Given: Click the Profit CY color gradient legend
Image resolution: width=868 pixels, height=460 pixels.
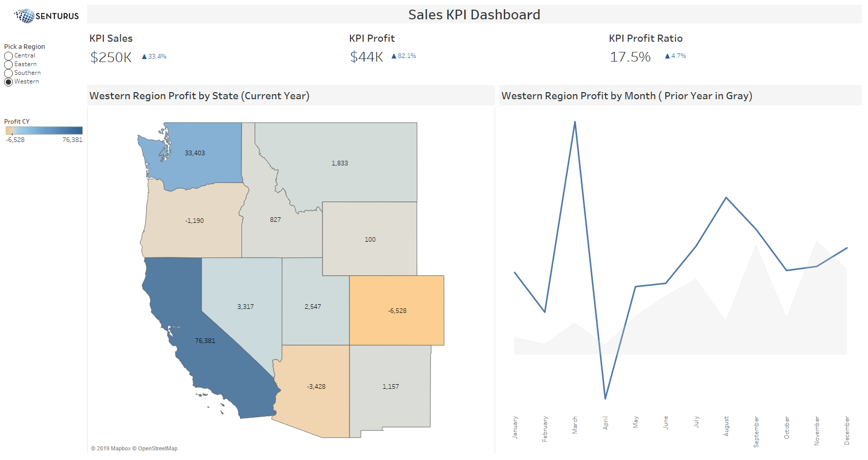Looking at the screenshot, I should click(x=43, y=131).
